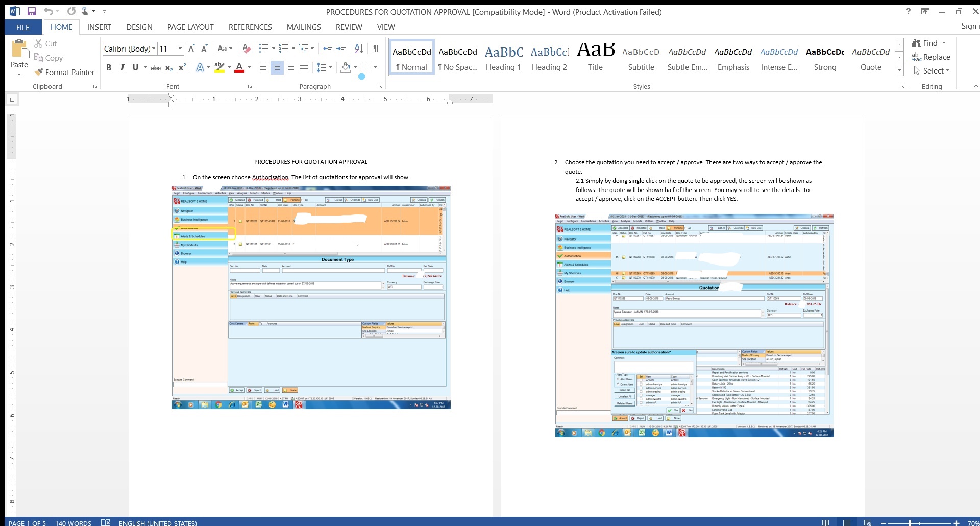Toggle Italic formatting

click(x=122, y=67)
